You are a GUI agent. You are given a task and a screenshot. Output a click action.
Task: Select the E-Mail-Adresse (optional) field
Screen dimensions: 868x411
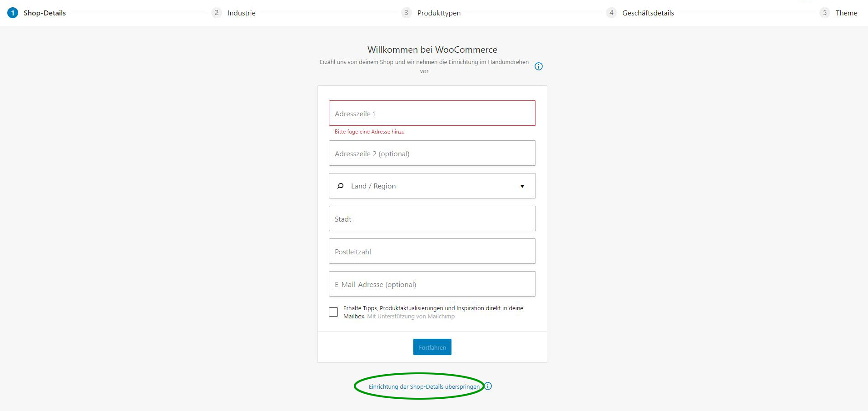tap(432, 284)
